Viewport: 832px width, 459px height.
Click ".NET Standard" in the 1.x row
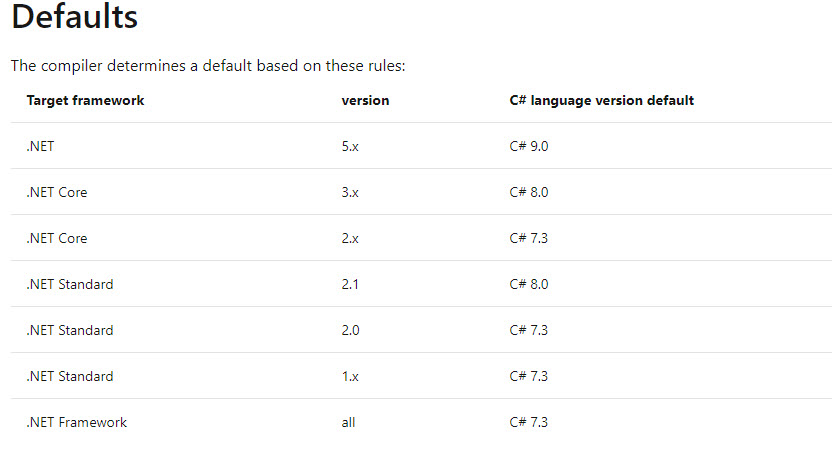70,376
